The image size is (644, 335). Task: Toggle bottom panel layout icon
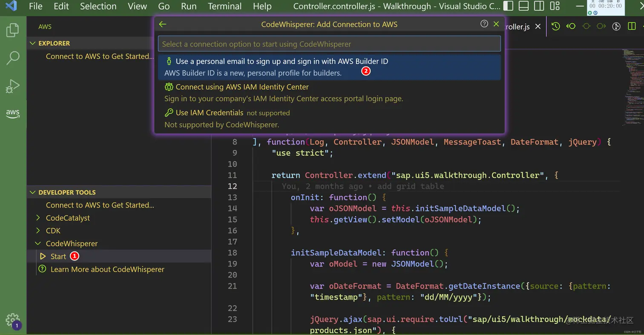(523, 6)
